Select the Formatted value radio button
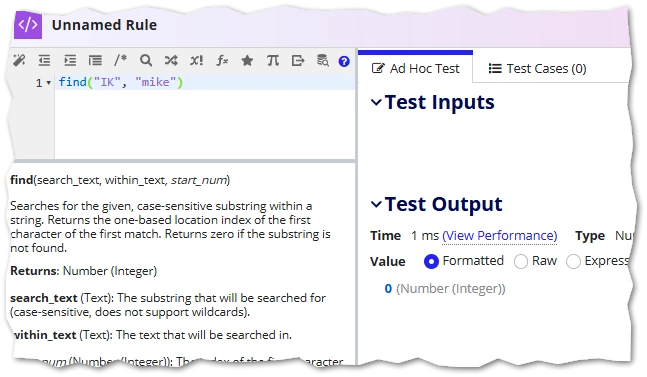This screenshot has height=377, width=647. (x=431, y=261)
